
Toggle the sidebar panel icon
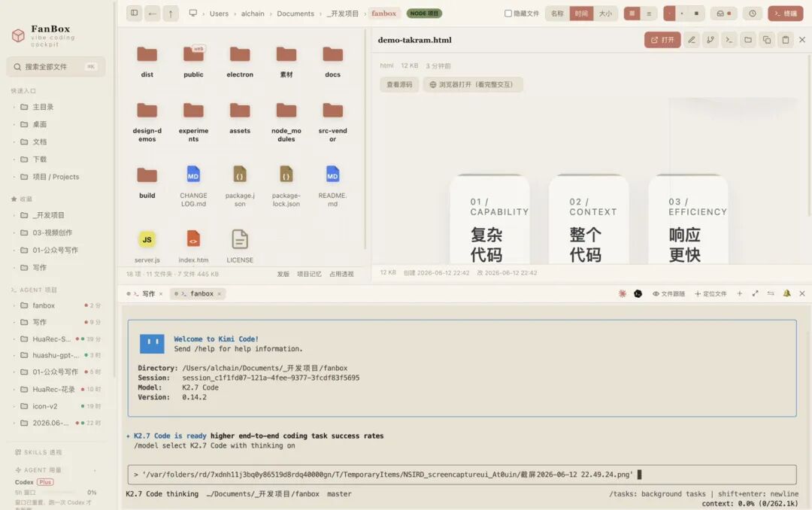pos(134,13)
